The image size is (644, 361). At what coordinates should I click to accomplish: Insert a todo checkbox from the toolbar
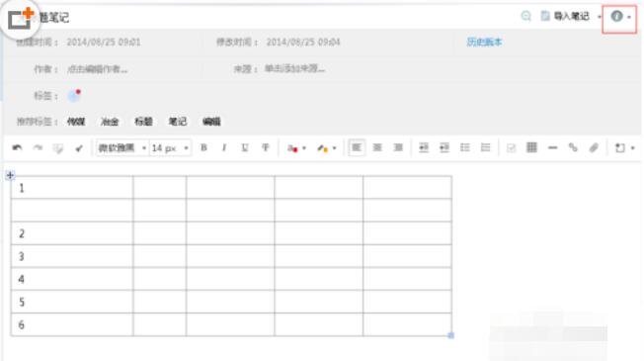511,148
